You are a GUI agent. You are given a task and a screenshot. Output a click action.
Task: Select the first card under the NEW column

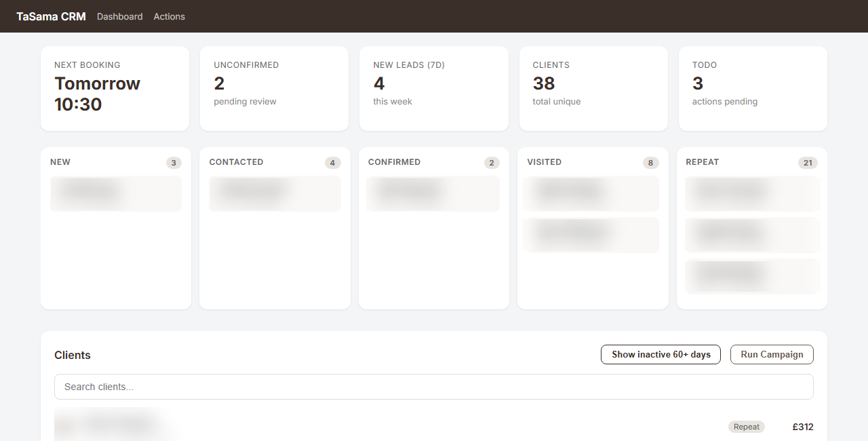coord(115,193)
